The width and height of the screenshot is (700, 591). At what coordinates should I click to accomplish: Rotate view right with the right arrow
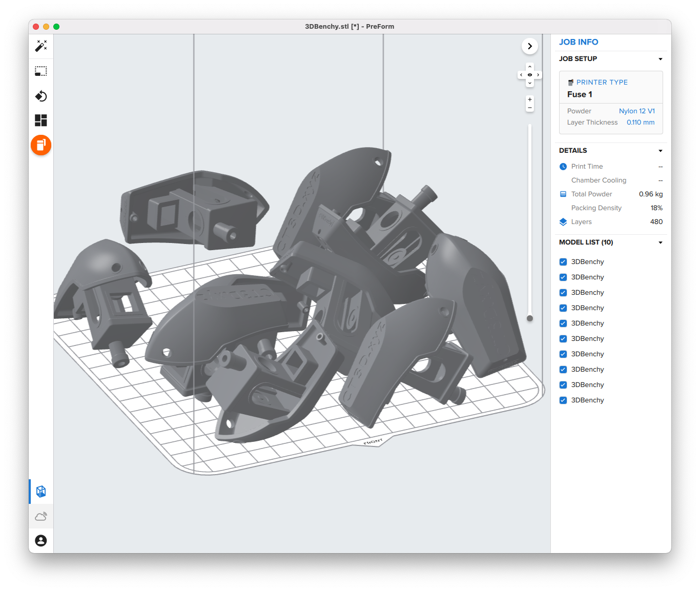pyautogui.click(x=538, y=75)
